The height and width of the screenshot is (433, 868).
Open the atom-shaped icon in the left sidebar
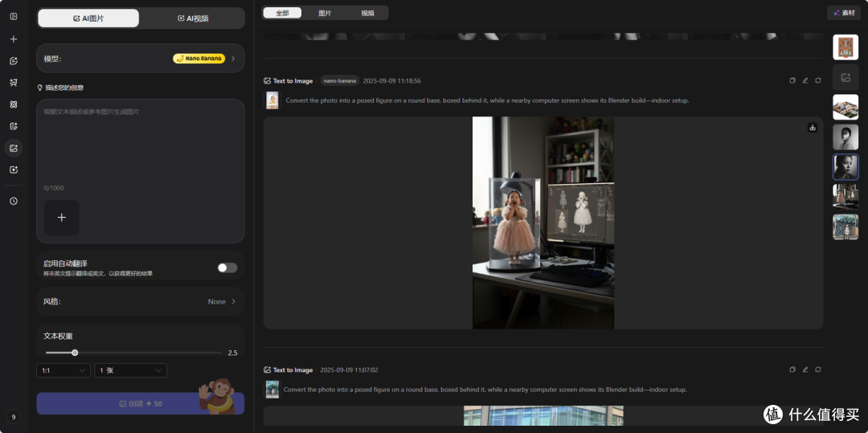point(14,104)
